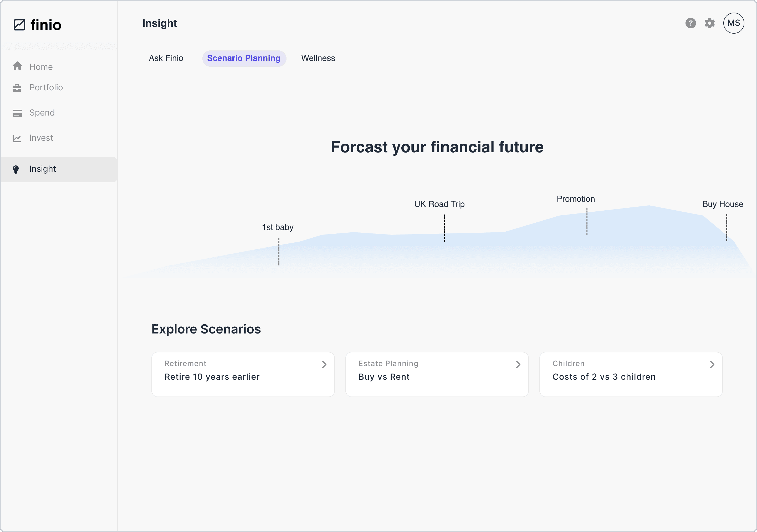The image size is (757, 532).
Task: Click the Insight lightbulb icon
Action: coord(16,169)
